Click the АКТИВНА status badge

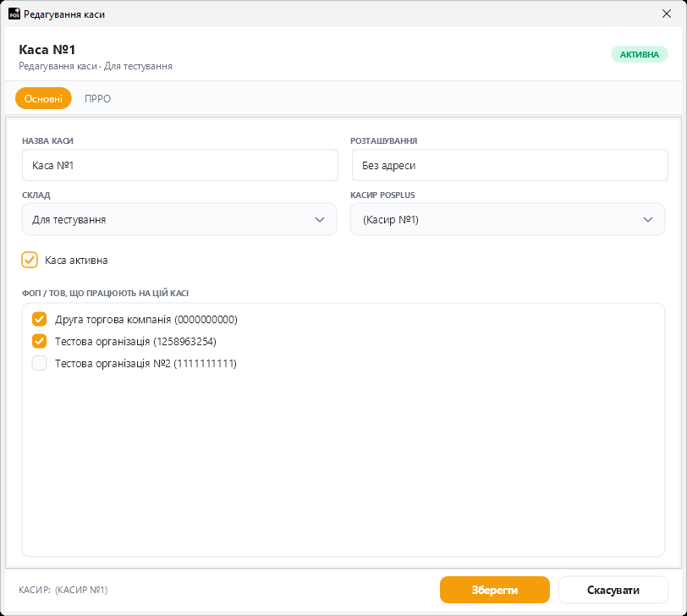[x=640, y=54]
